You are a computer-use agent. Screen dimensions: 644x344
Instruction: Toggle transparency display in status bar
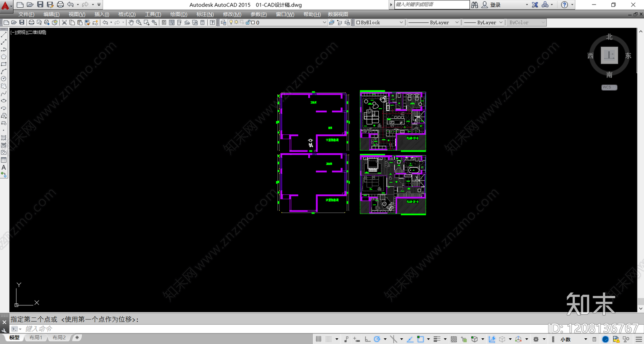coord(454,339)
